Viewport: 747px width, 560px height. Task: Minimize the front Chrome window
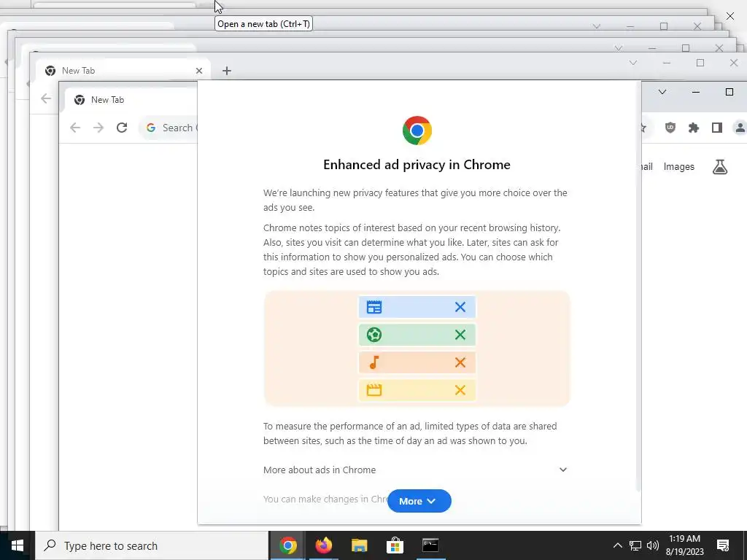pos(695,92)
